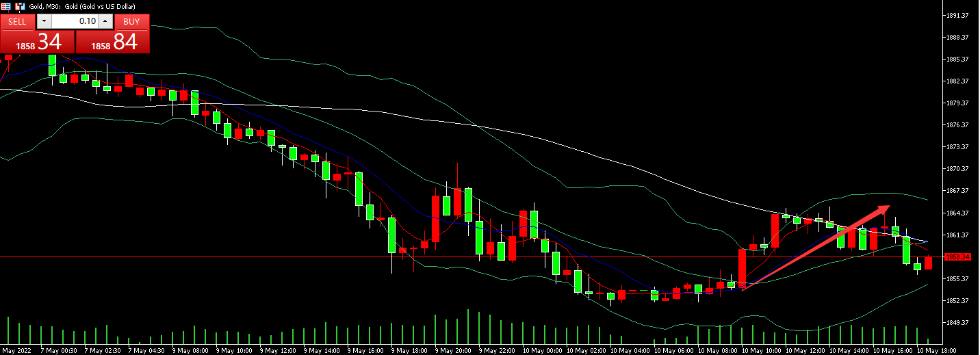Click the 1870.37 price scale label
This screenshot has width=980, height=355.
point(955,169)
